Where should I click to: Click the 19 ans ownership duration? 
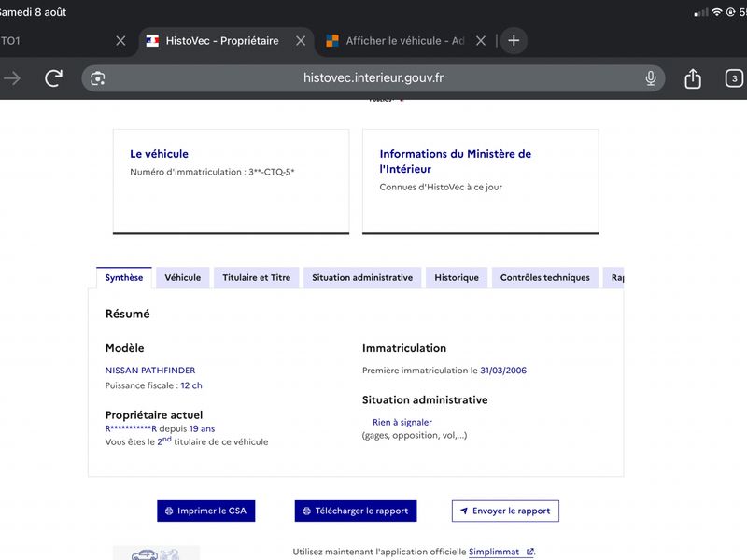(202, 428)
